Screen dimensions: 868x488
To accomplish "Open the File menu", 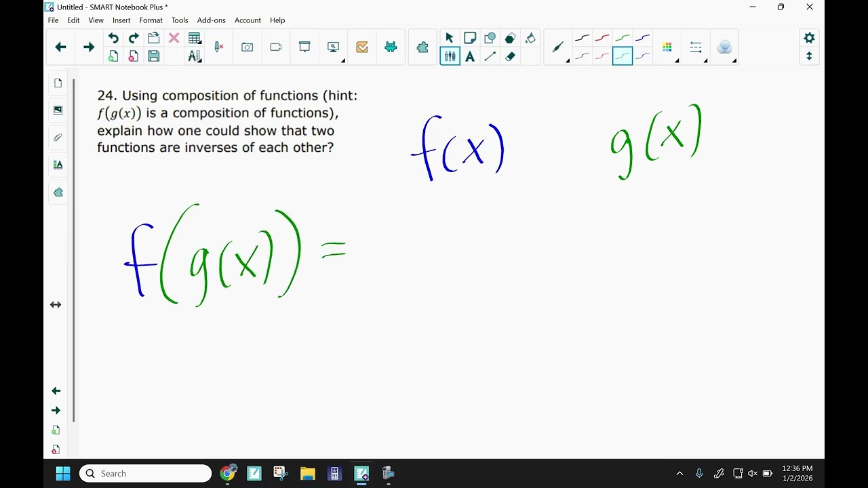I will pyautogui.click(x=53, y=20).
